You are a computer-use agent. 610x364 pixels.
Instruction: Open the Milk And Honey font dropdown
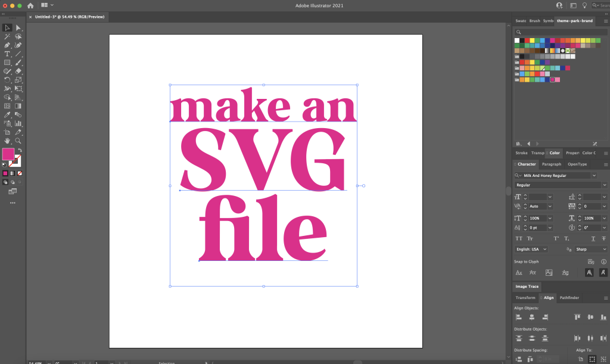tap(594, 175)
